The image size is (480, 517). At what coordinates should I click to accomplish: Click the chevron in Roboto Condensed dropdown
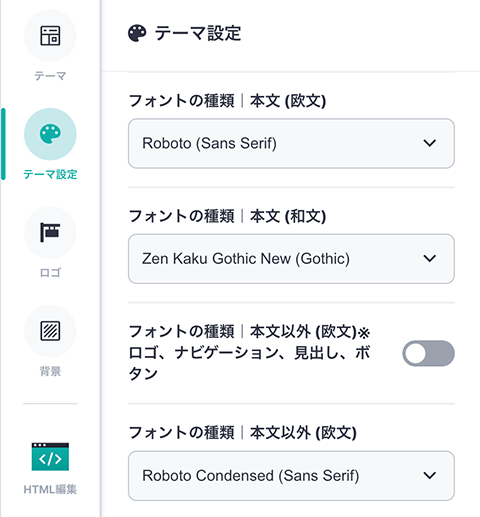[430, 476]
